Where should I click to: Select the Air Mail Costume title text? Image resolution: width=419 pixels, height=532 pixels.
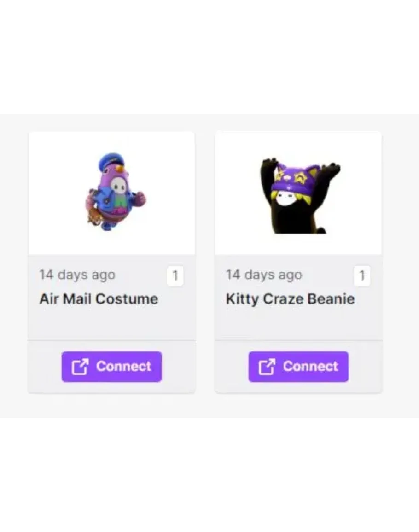[99, 299]
